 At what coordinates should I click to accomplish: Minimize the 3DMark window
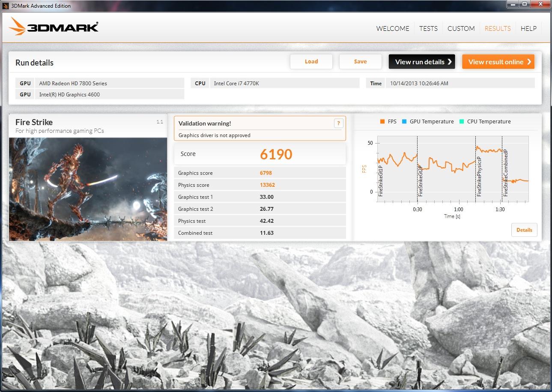514,5
